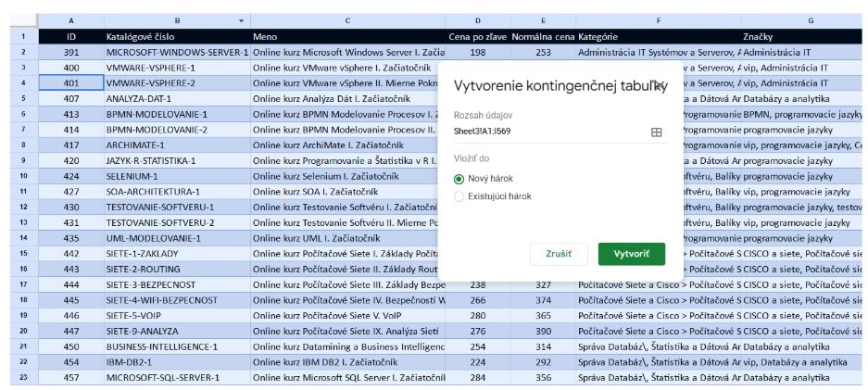The width and height of the screenshot is (868, 390).
Task: Click cell SOA-ARCHITEKTURA-1
Action: pos(177,192)
